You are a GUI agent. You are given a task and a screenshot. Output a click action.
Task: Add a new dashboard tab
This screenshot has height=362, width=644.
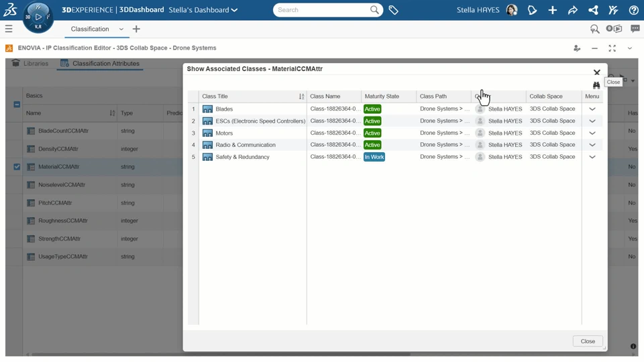click(136, 29)
